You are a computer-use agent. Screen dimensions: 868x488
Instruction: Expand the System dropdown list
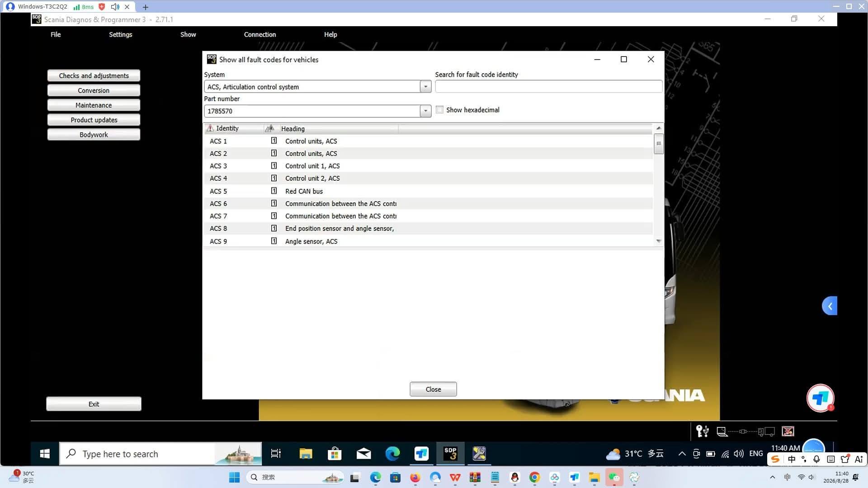pos(425,87)
